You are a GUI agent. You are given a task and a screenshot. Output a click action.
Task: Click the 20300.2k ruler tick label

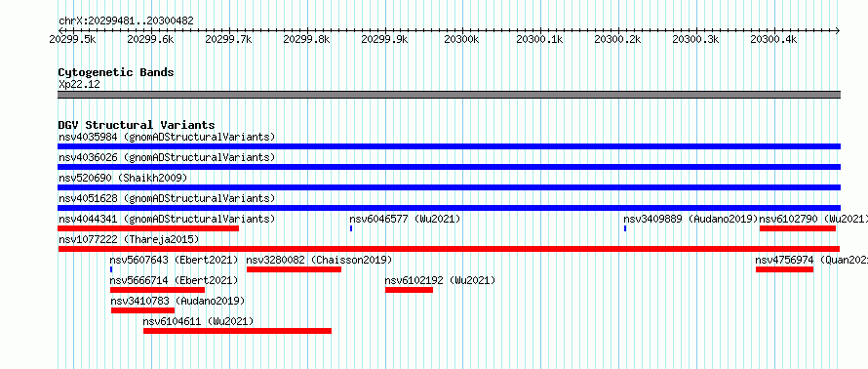tap(618, 39)
